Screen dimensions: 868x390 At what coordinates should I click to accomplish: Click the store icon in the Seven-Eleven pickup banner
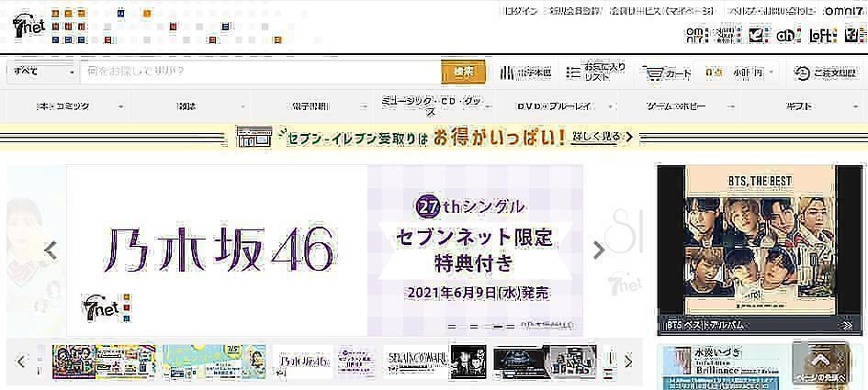pos(254,138)
